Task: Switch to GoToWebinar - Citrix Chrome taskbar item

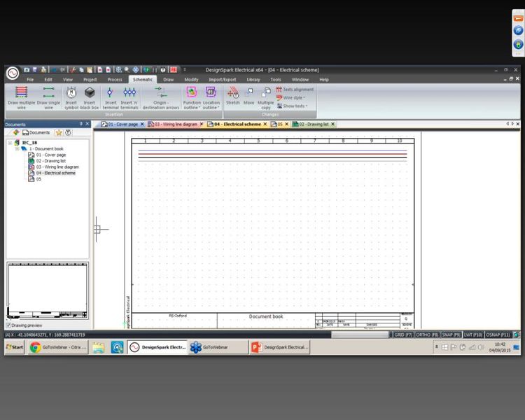Action: [x=58, y=347]
